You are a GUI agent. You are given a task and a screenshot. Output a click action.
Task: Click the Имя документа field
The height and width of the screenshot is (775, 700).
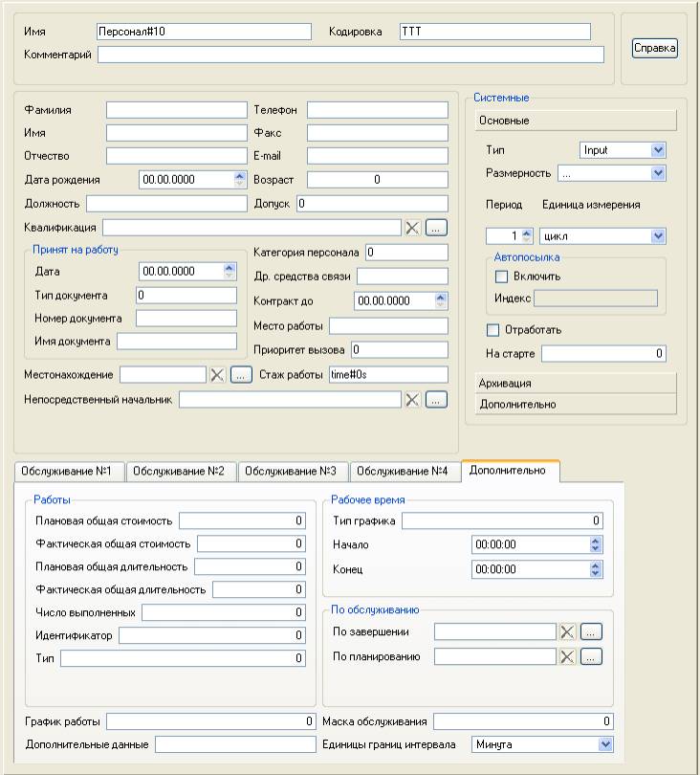click(x=177, y=341)
